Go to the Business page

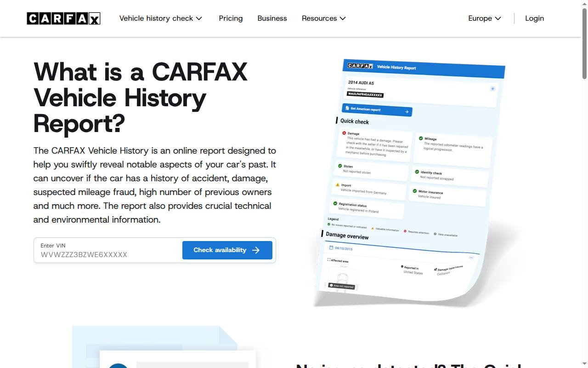pos(272,18)
